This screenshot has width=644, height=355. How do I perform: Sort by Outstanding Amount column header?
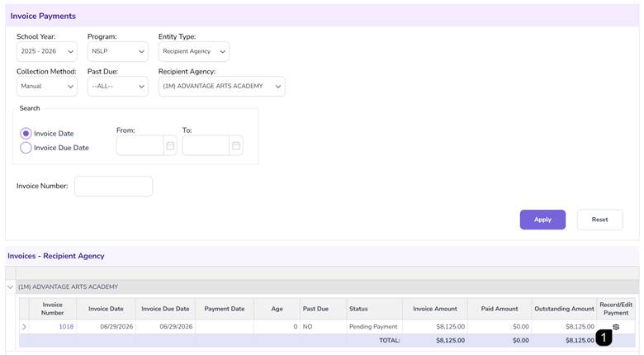pos(564,309)
